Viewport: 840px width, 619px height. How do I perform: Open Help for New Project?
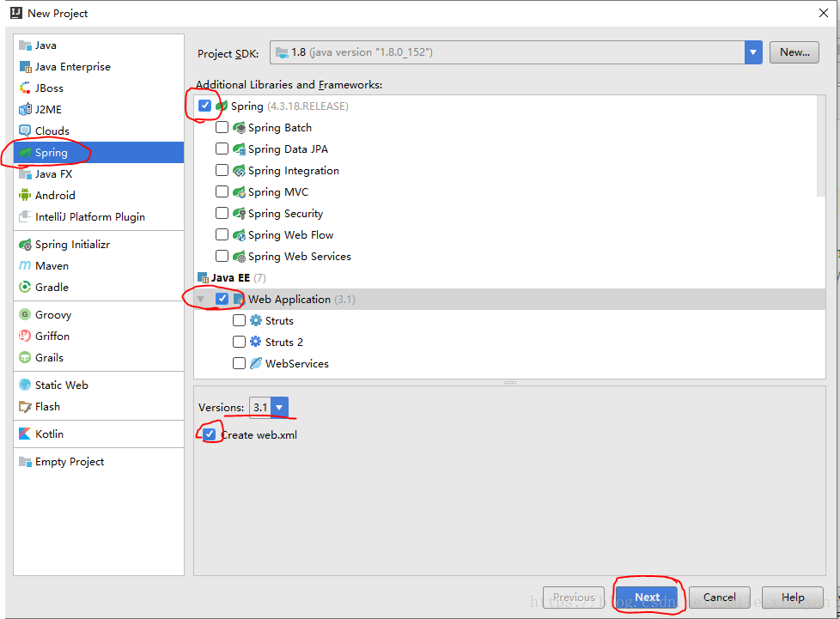(x=792, y=597)
